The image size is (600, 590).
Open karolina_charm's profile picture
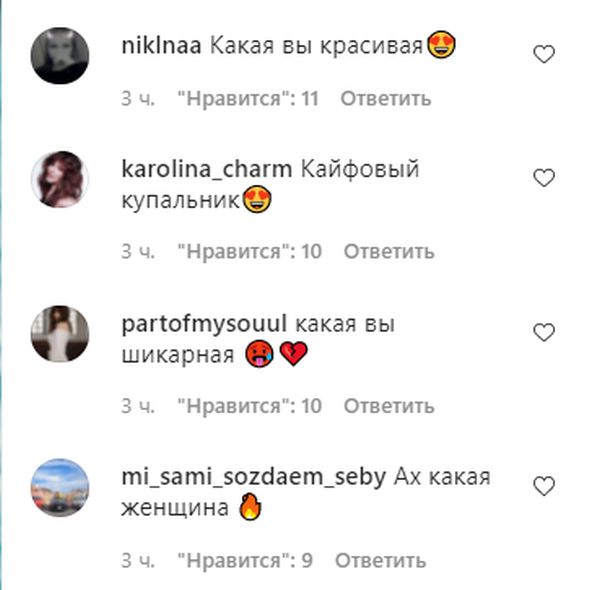click(60, 179)
